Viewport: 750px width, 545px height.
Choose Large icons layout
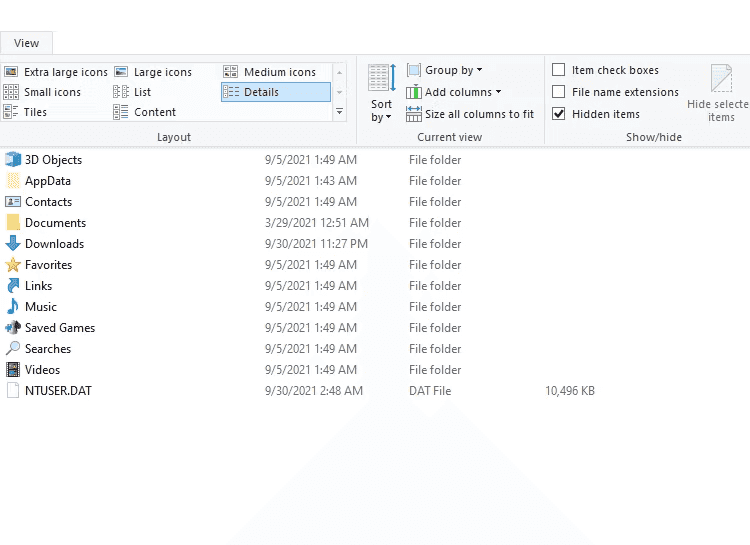point(153,72)
